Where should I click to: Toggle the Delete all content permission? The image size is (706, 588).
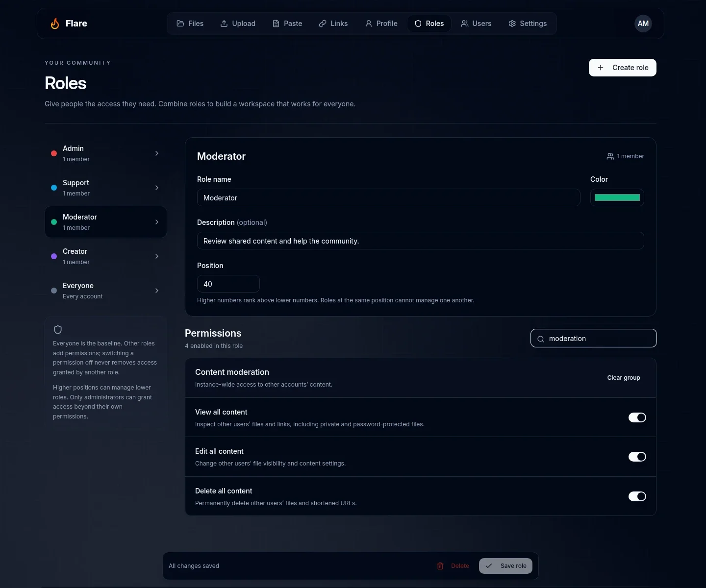pos(637,496)
